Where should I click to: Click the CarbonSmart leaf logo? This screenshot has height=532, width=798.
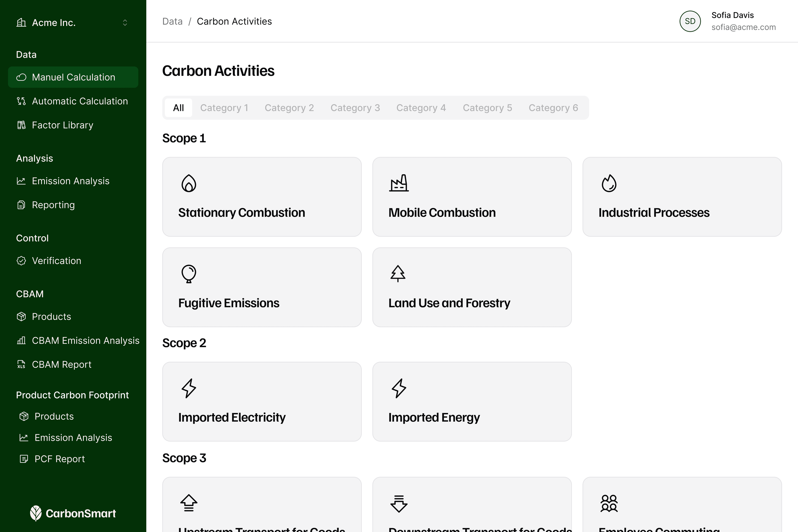click(36, 513)
